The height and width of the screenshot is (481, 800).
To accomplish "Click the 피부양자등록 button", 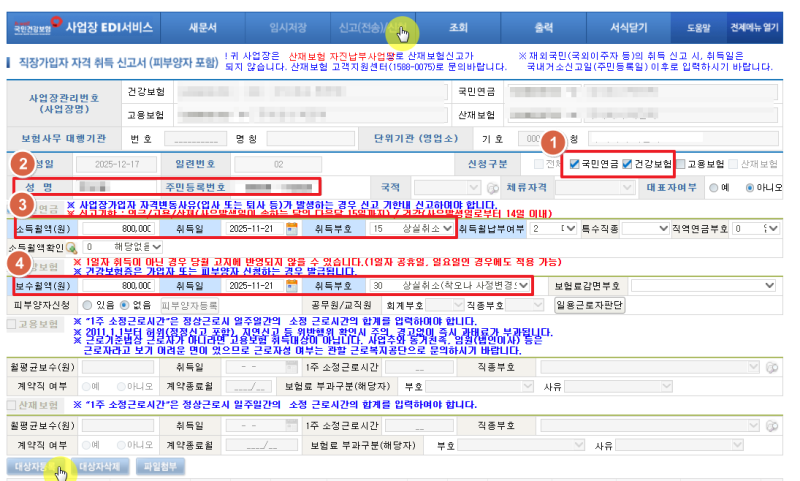I will pos(190,306).
